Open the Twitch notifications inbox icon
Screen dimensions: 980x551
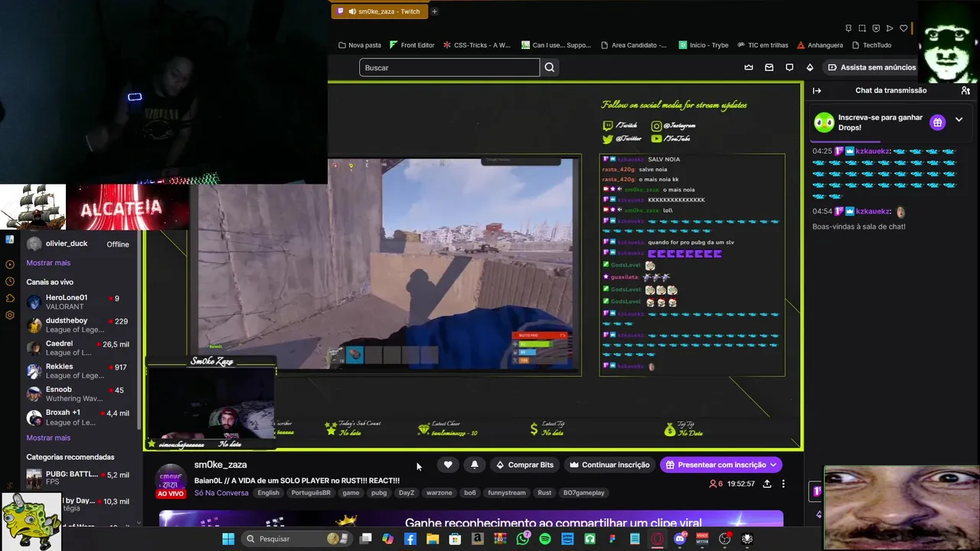coord(769,67)
